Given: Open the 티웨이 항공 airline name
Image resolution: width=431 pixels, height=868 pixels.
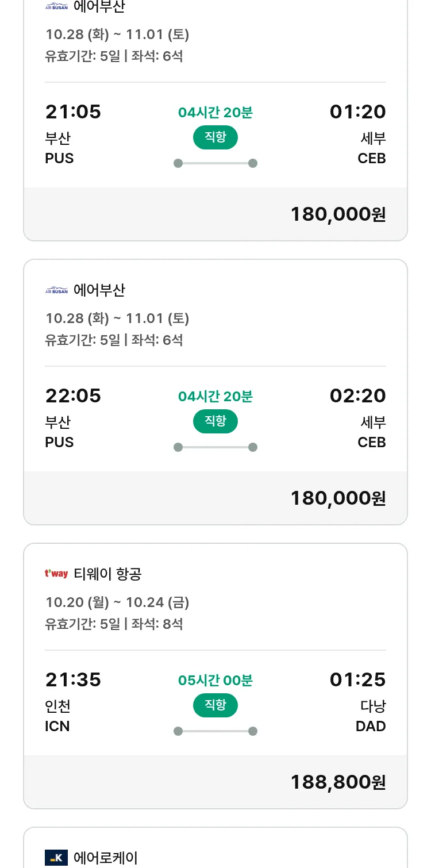Looking at the screenshot, I should click(108, 574).
